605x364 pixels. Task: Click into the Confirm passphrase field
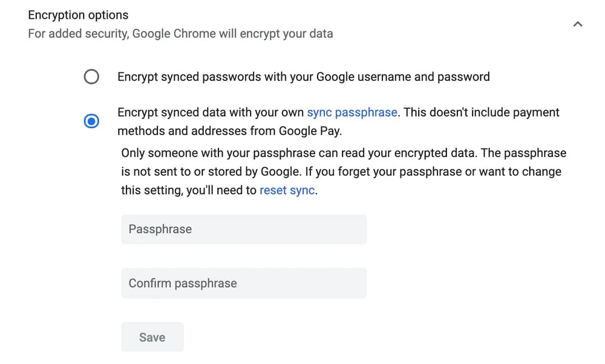point(244,283)
